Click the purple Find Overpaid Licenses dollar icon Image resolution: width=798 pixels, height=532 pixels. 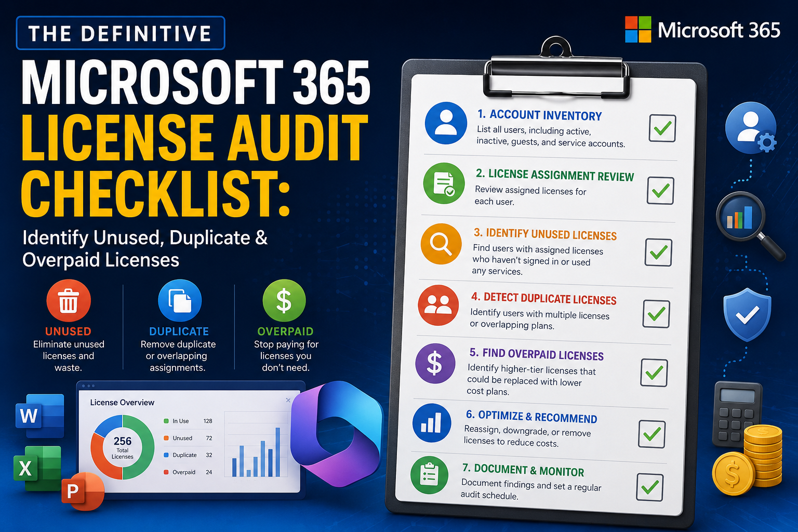coord(435,364)
